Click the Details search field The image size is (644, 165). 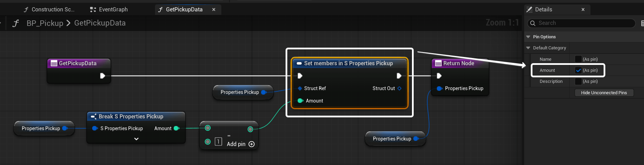point(584,23)
